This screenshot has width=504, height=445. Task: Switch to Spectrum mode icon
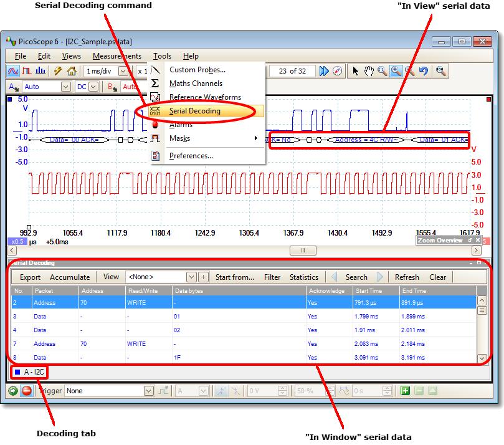[40, 70]
